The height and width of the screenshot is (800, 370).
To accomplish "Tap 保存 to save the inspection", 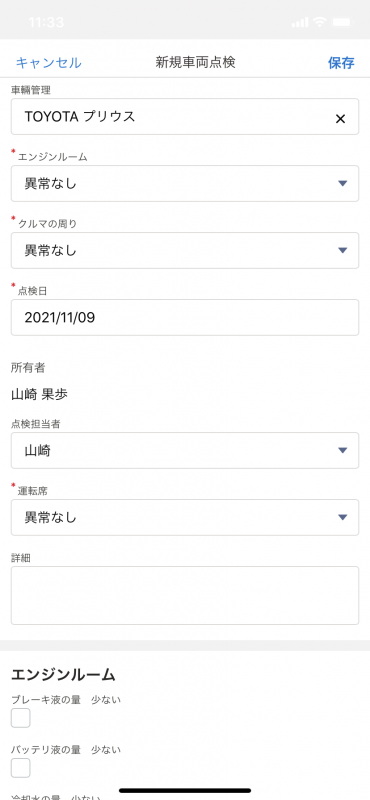I will [x=341, y=63].
